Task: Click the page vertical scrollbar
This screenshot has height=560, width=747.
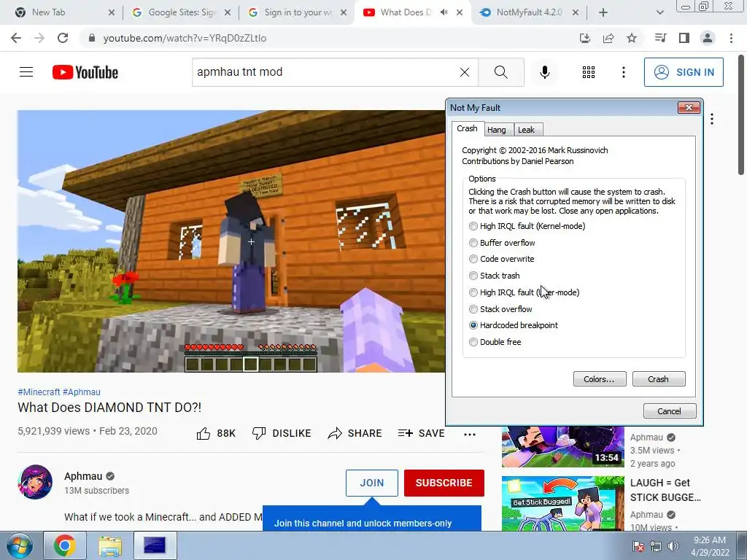Action: (742, 114)
